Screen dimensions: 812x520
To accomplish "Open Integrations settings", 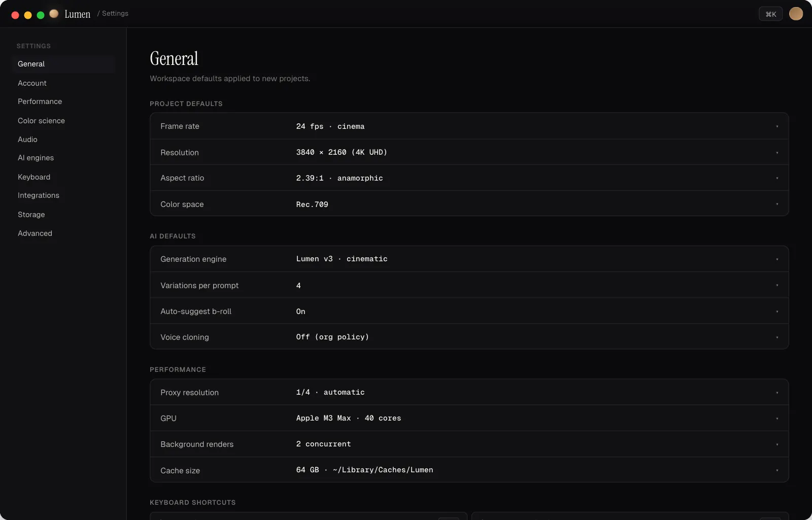I will pos(63,195).
